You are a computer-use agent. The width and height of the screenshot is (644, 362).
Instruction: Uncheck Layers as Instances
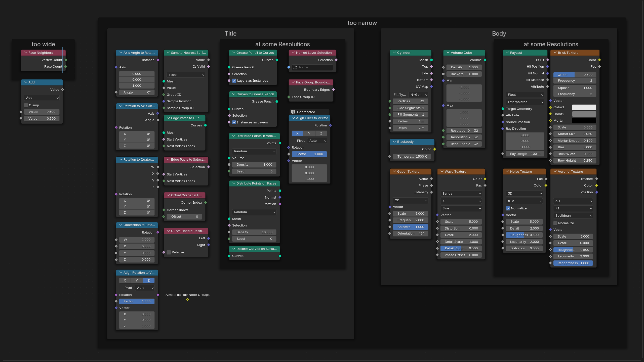(x=234, y=81)
